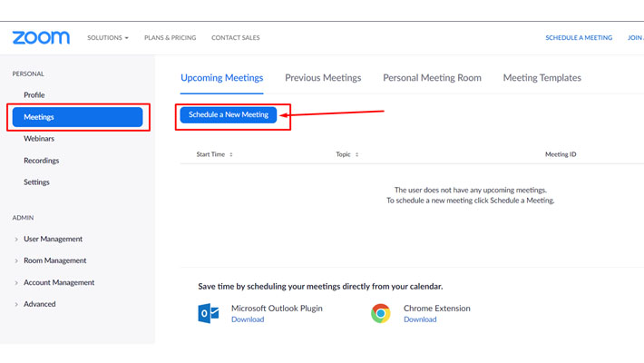Switch to Previous Meetings tab
Image resolution: width=644 pixels, height=363 pixels.
point(323,78)
